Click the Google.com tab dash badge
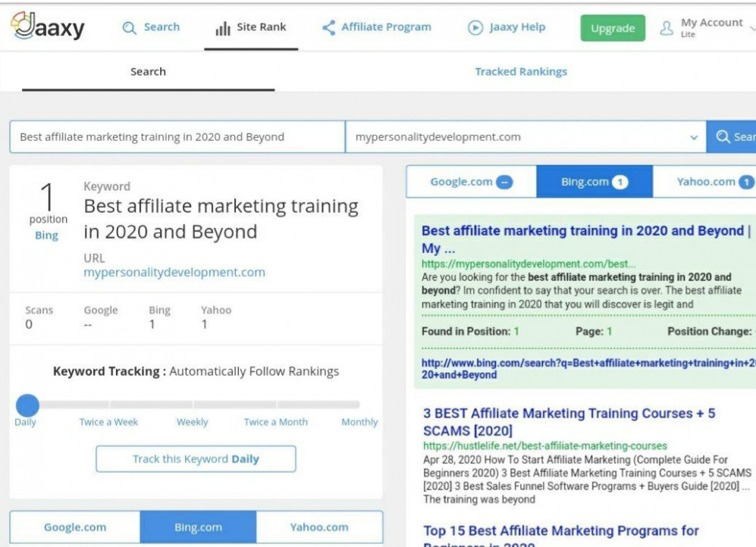 [504, 182]
